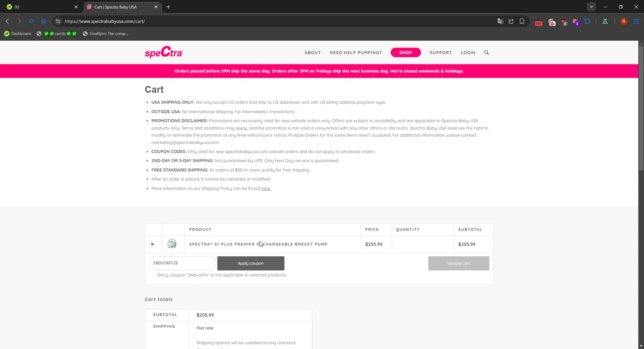Open the SUPPORT menu
644x349 pixels.
coord(440,52)
